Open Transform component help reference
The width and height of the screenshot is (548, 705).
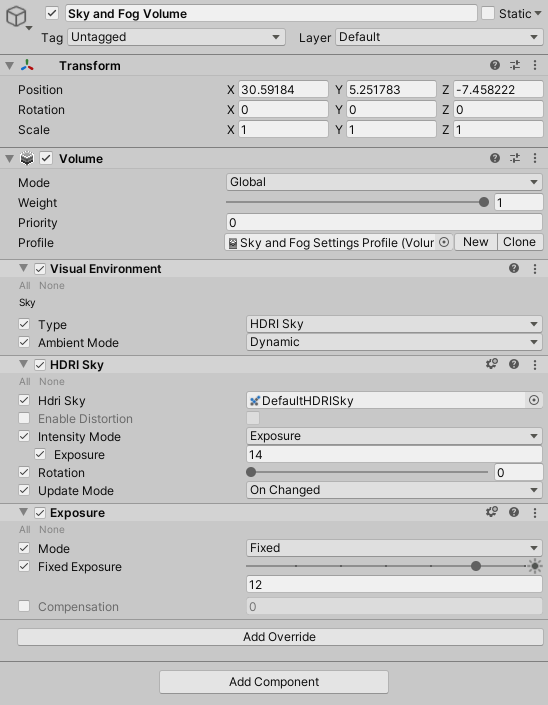point(495,66)
